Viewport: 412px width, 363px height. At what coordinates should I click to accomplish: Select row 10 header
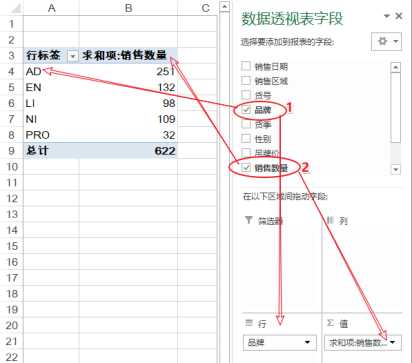[x=12, y=167]
